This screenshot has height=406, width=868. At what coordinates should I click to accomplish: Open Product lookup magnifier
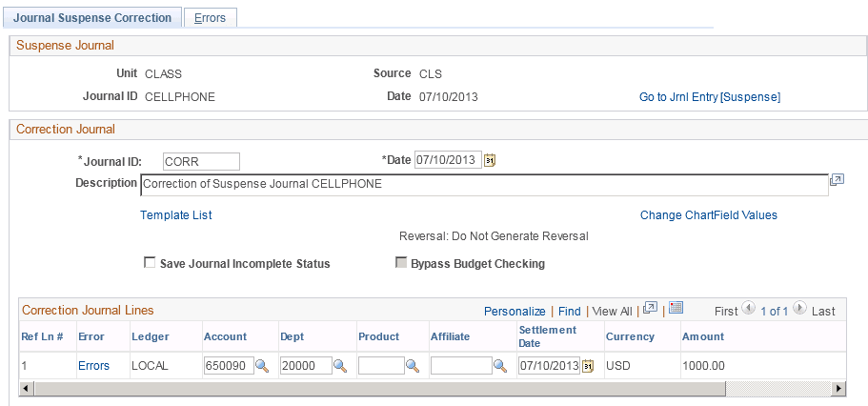pyautogui.click(x=413, y=366)
